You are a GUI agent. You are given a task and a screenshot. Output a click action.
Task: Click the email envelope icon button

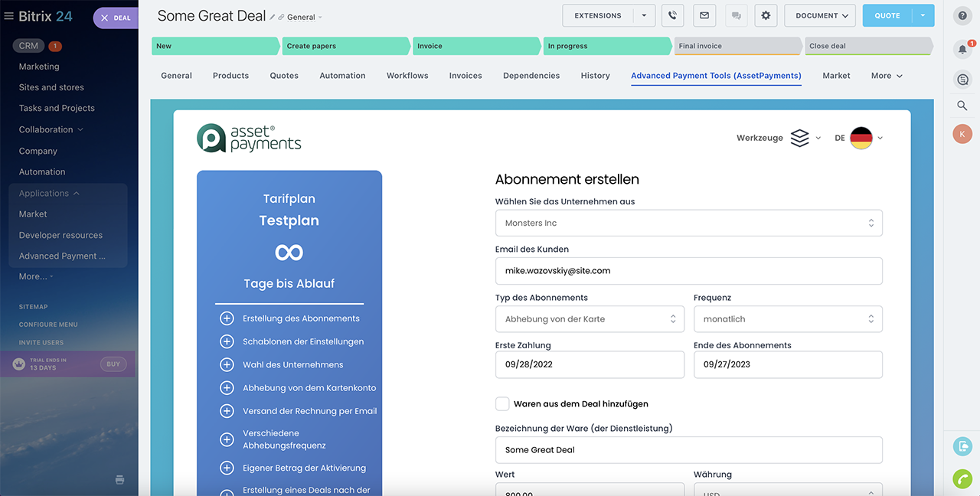[704, 15]
